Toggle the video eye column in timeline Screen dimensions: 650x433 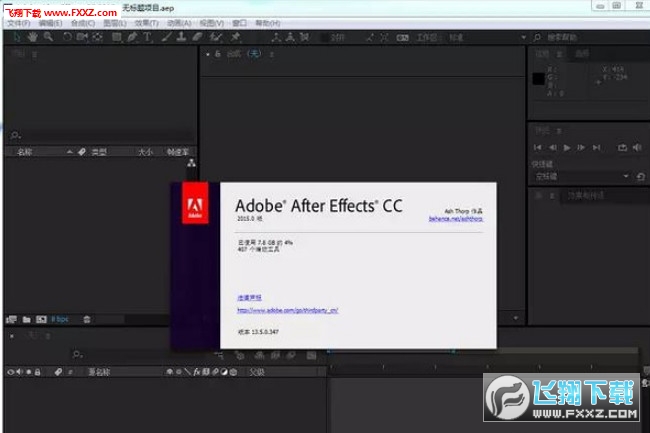pyautogui.click(x=11, y=372)
